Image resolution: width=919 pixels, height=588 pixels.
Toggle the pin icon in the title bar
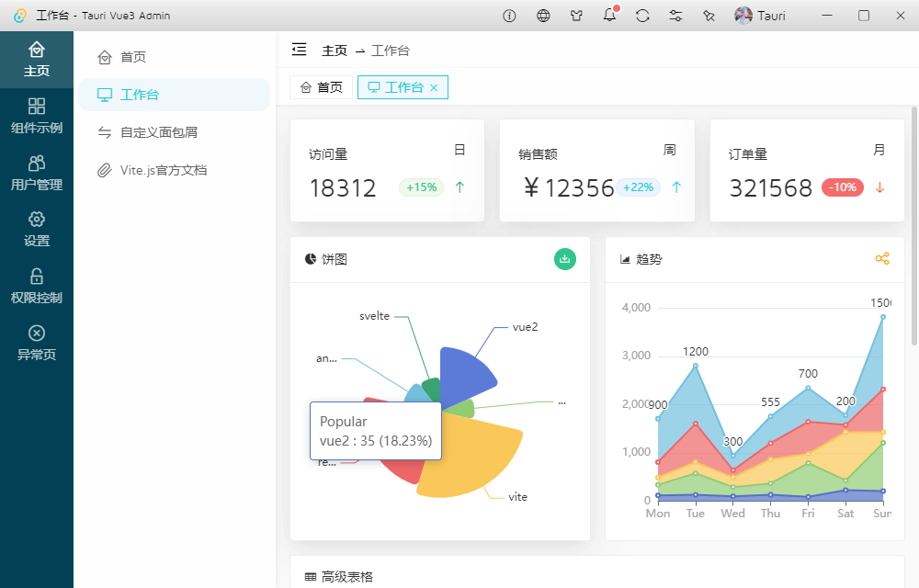(x=709, y=16)
